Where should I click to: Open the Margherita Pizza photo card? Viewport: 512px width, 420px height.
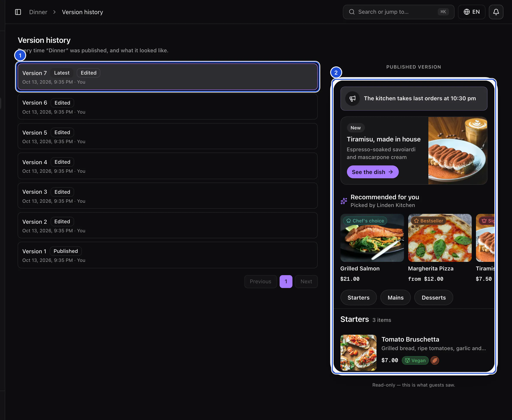tap(440, 238)
